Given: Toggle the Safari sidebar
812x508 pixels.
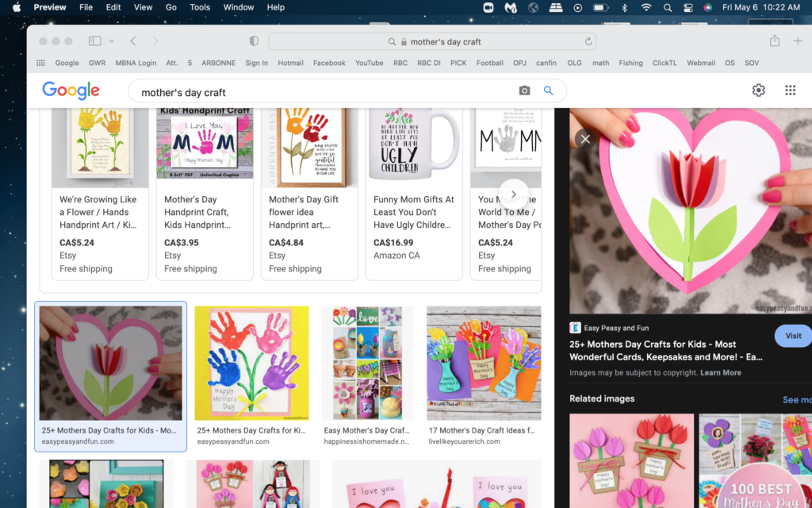Looking at the screenshot, I should pyautogui.click(x=95, y=41).
